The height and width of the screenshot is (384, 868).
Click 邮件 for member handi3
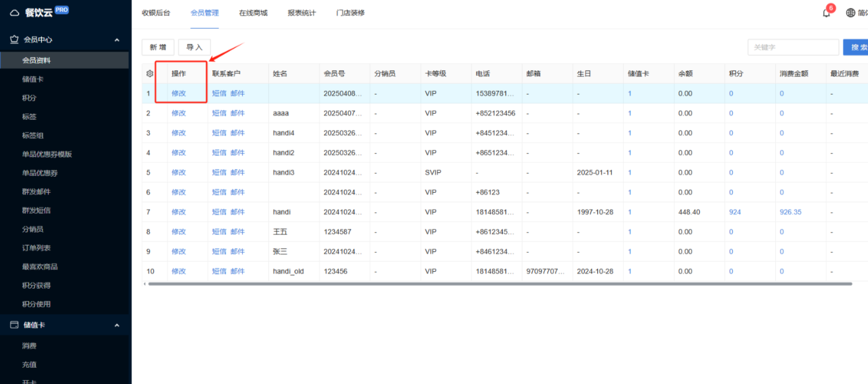238,173
